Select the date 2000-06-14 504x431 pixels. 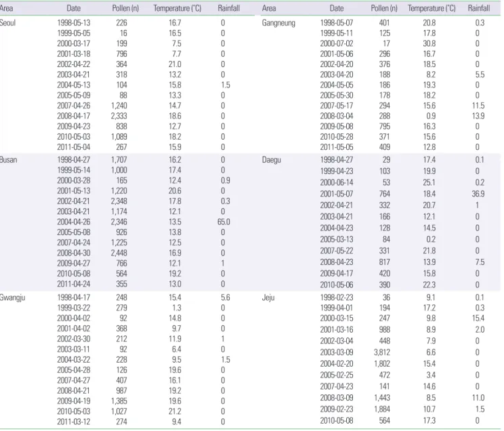(x=337, y=183)
